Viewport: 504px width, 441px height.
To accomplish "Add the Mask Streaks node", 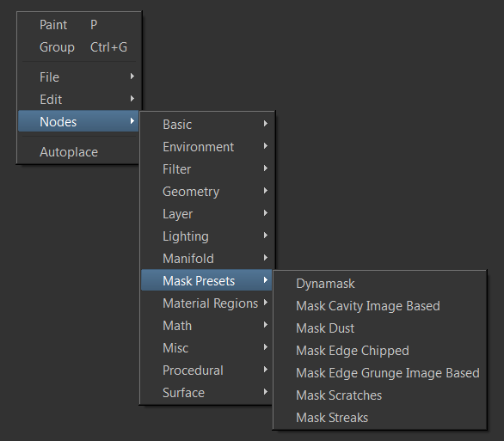I will click(x=380, y=418).
